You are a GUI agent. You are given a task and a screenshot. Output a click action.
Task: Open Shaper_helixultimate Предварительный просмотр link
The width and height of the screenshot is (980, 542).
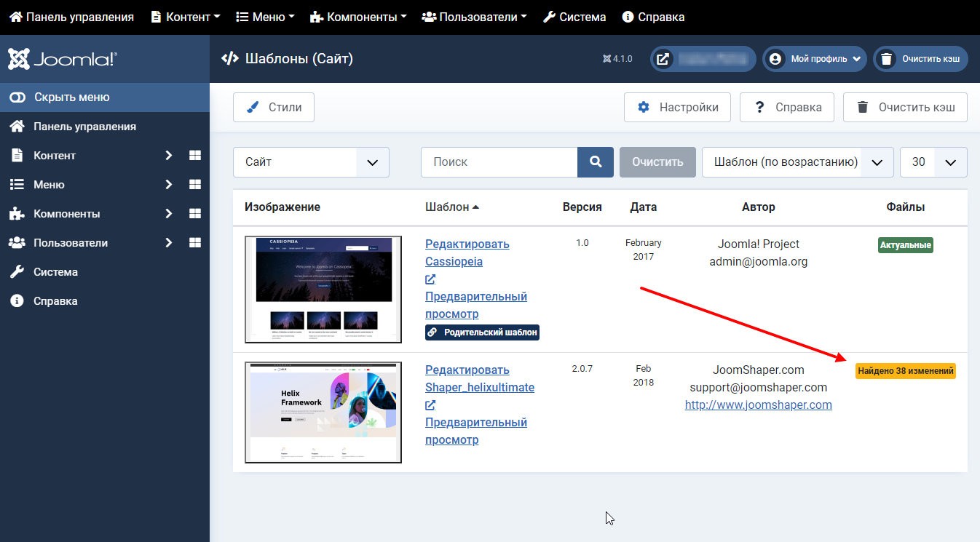pyautogui.click(x=476, y=423)
